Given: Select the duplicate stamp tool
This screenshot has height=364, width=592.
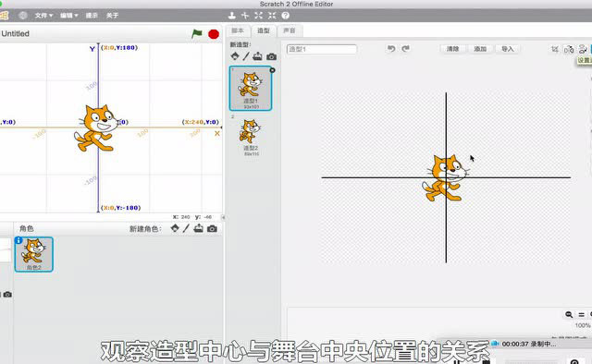Looking at the screenshot, I should [x=232, y=16].
